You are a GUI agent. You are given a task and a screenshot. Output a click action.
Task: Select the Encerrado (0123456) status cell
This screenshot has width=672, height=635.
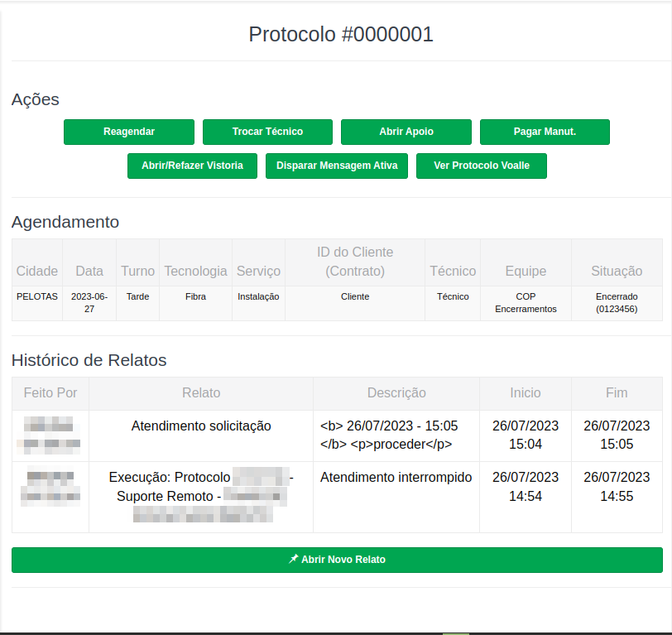[x=617, y=302]
